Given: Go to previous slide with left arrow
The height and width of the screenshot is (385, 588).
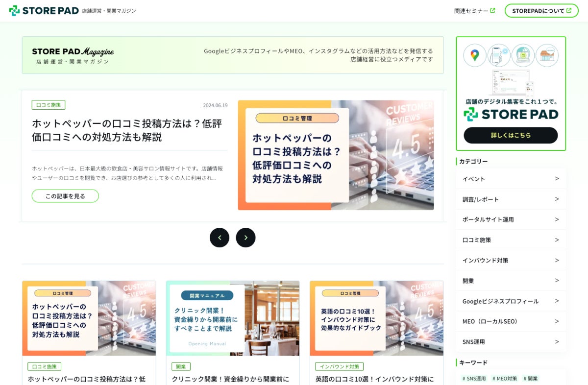Looking at the screenshot, I should coord(220,238).
